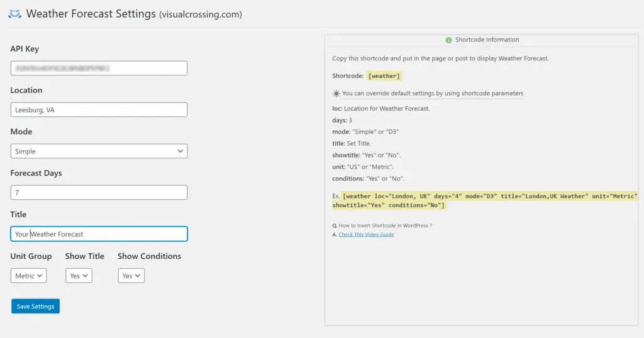
Task: Click the green info icon beside Shortcode Information
Action: point(448,40)
